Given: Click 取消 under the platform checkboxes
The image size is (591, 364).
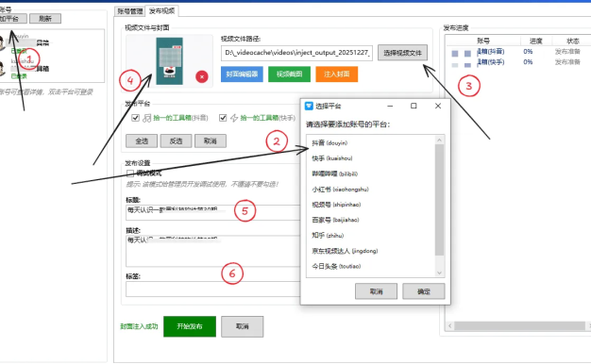Looking at the screenshot, I should tap(211, 141).
